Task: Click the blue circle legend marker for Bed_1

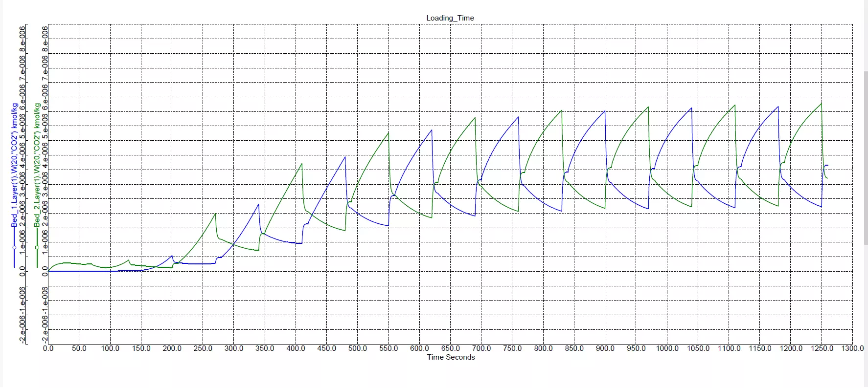Action: coord(14,247)
